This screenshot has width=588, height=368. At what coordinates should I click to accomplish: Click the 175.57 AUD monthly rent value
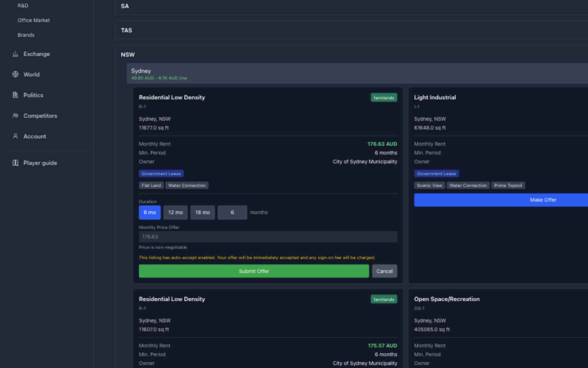point(382,346)
